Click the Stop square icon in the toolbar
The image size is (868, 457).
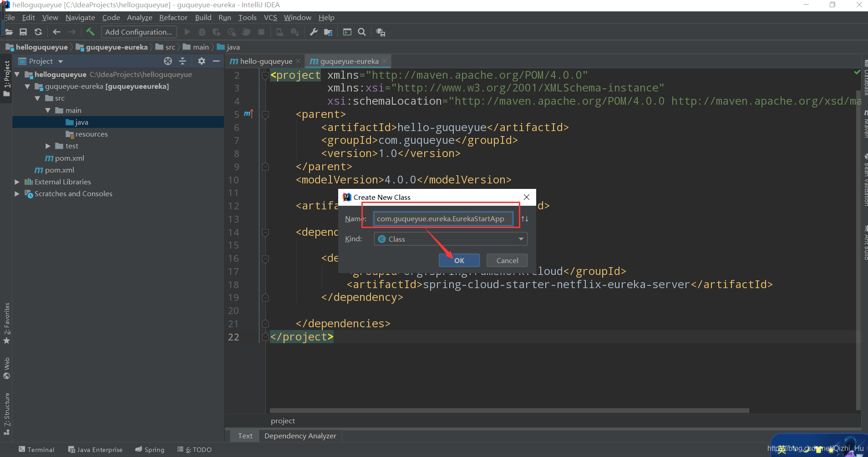tap(261, 32)
